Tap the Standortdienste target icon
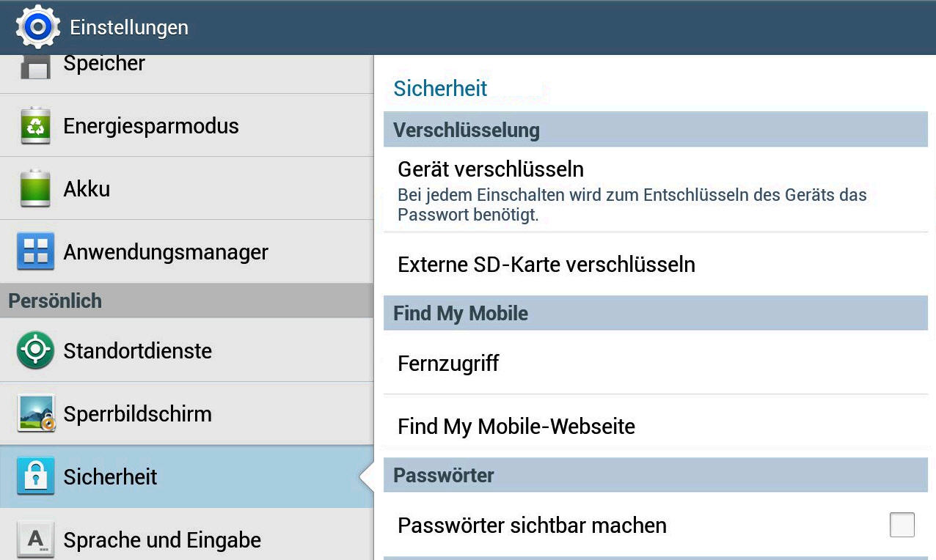The width and height of the screenshot is (936, 560). pyautogui.click(x=35, y=350)
